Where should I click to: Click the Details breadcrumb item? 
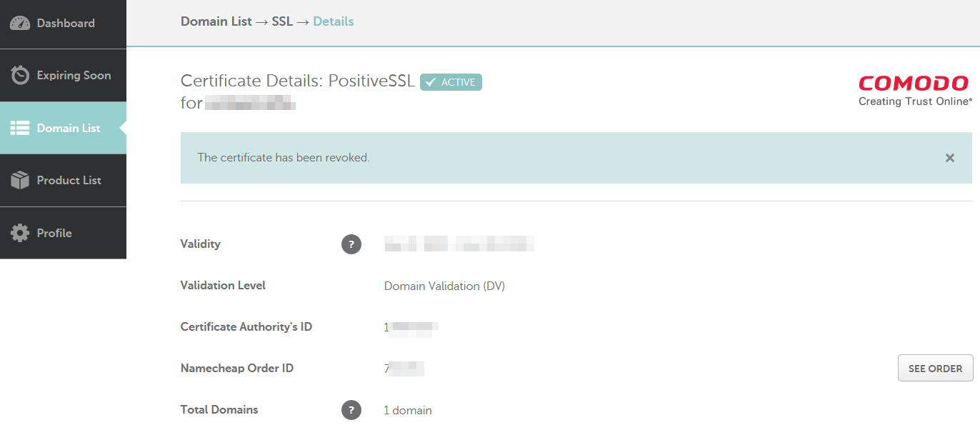[334, 21]
